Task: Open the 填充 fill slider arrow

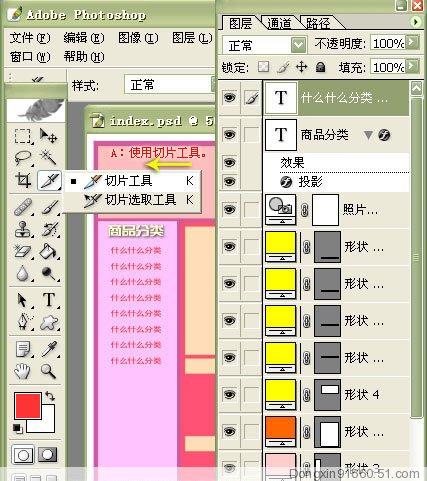Action: pos(413,67)
